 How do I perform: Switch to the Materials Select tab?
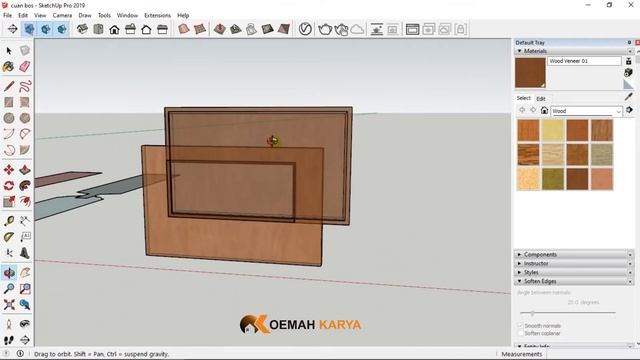[x=523, y=98]
